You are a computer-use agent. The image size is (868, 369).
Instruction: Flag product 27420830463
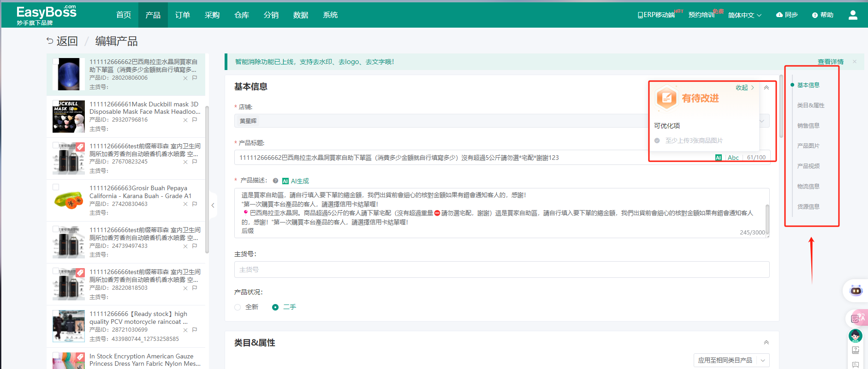tap(195, 204)
